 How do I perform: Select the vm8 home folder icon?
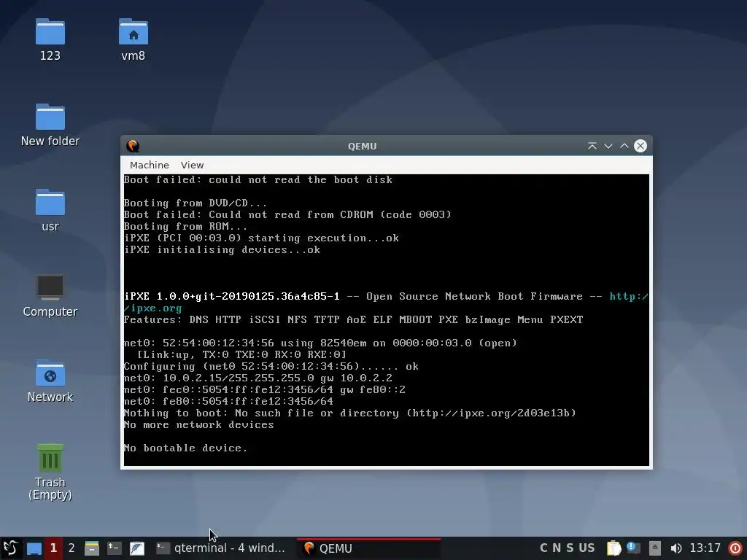tap(133, 40)
